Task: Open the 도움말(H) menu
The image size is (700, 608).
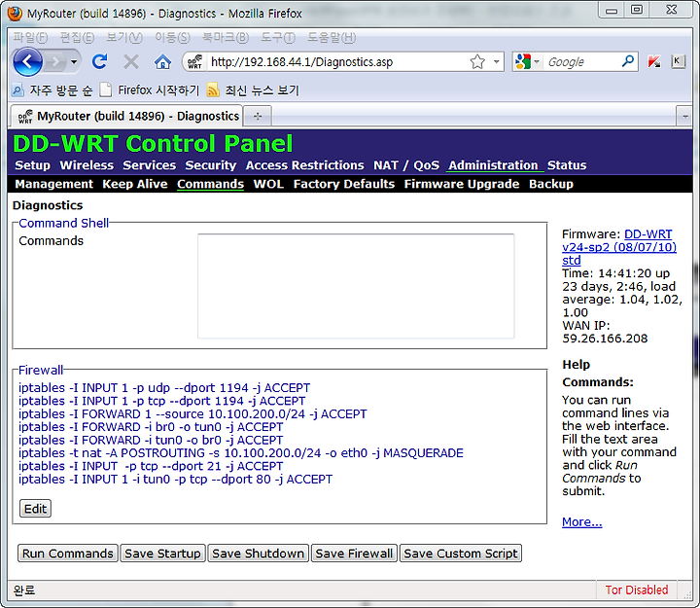Action: 332,38
